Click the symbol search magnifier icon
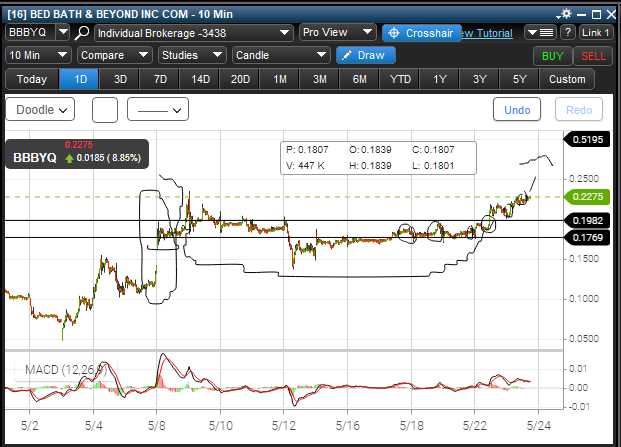The image size is (621, 447). click(x=82, y=32)
